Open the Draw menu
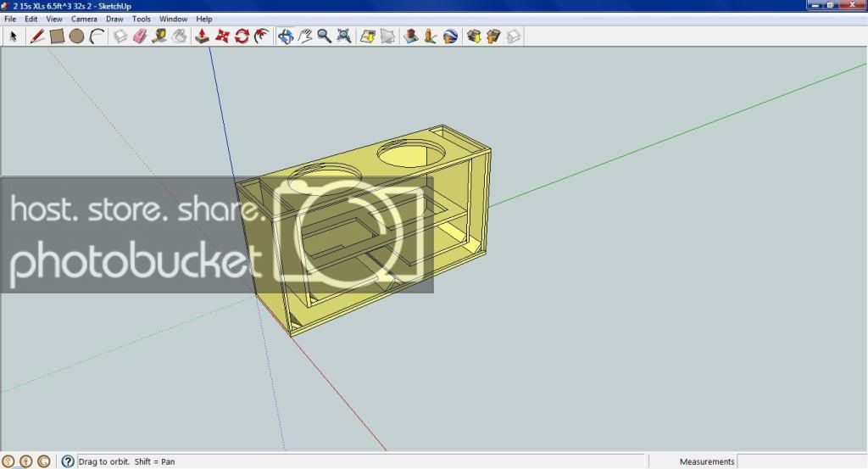This screenshot has width=868, height=469. click(x=114, y=19)
